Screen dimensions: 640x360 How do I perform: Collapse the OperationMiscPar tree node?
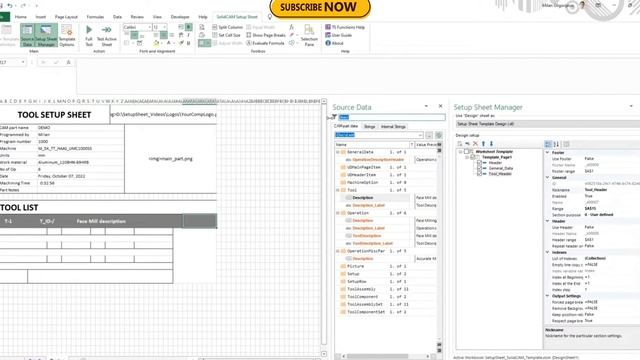[338, 251]
